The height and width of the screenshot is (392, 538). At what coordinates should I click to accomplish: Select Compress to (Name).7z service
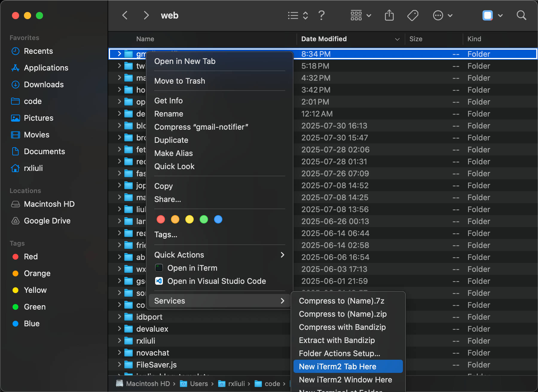coord(348,301)
